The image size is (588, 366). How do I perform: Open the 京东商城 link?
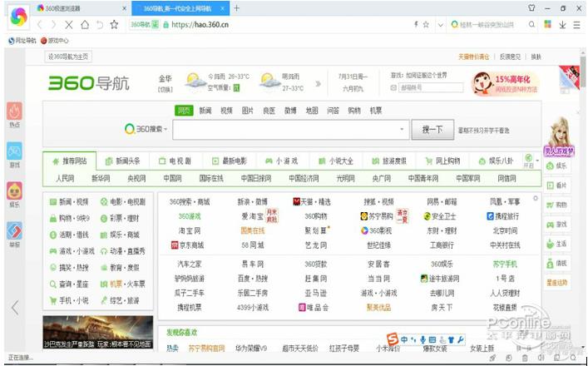187,245
